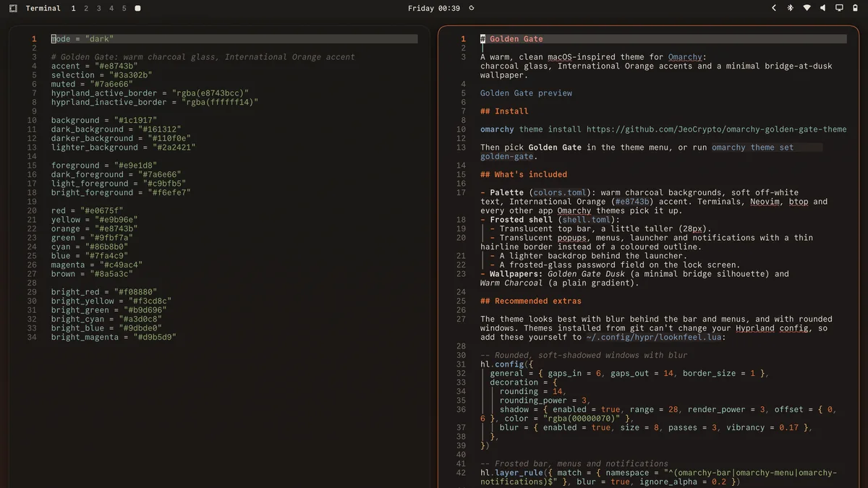This screenshot has width=868, height=488.
Task: Click the 'colors.toml' inline code in Palette bullet
Action: [x=560, y=193]
